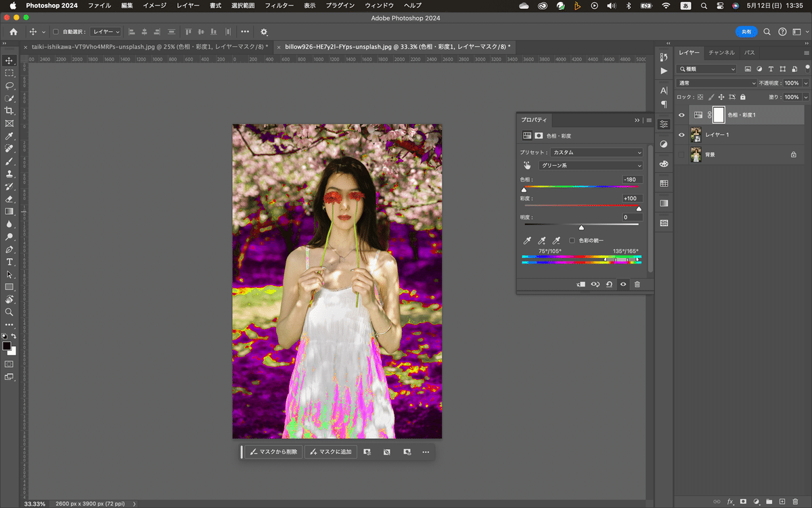Expand the 通常 blend mode dropdown

717,83
